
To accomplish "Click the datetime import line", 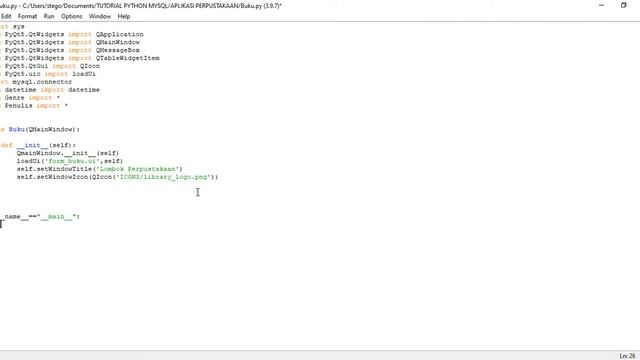I will pyautogui.click(x=50, y=90).
